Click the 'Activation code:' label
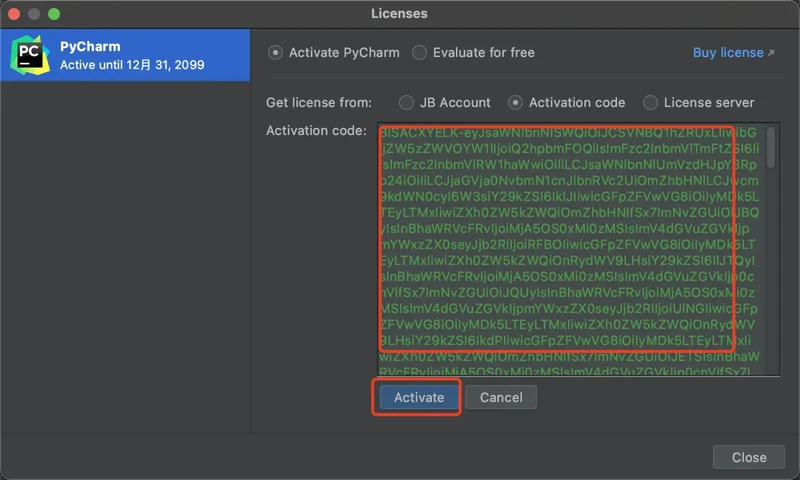Screen dimensions: 800x480 pos(316,131)
